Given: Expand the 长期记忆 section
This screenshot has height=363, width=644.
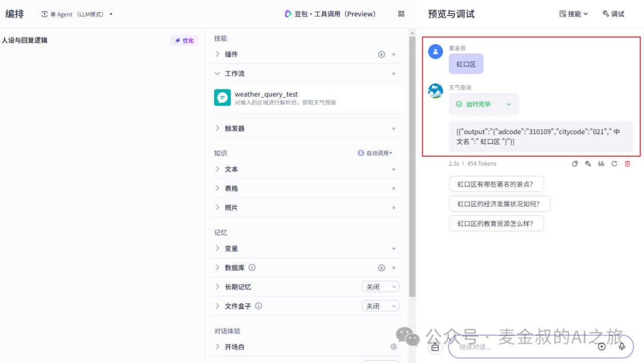Looking at the screenshot, I should pyautogui.click(x=217, y=287).
